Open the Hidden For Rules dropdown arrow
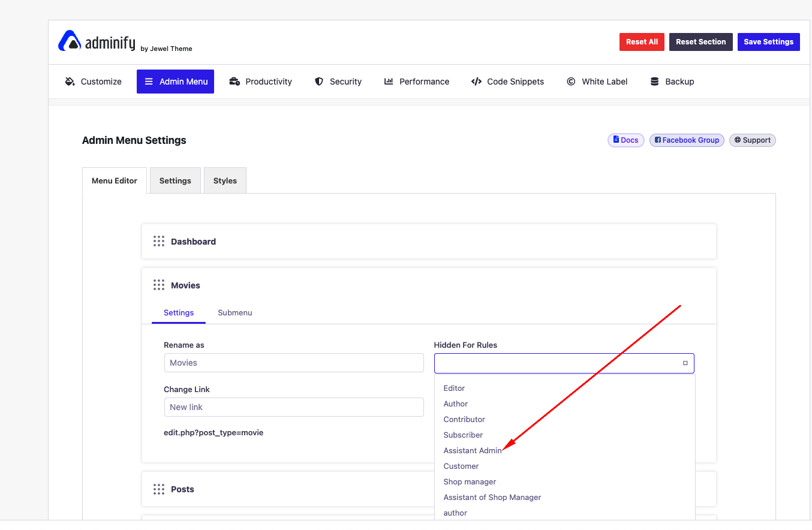 coord(685,363)
